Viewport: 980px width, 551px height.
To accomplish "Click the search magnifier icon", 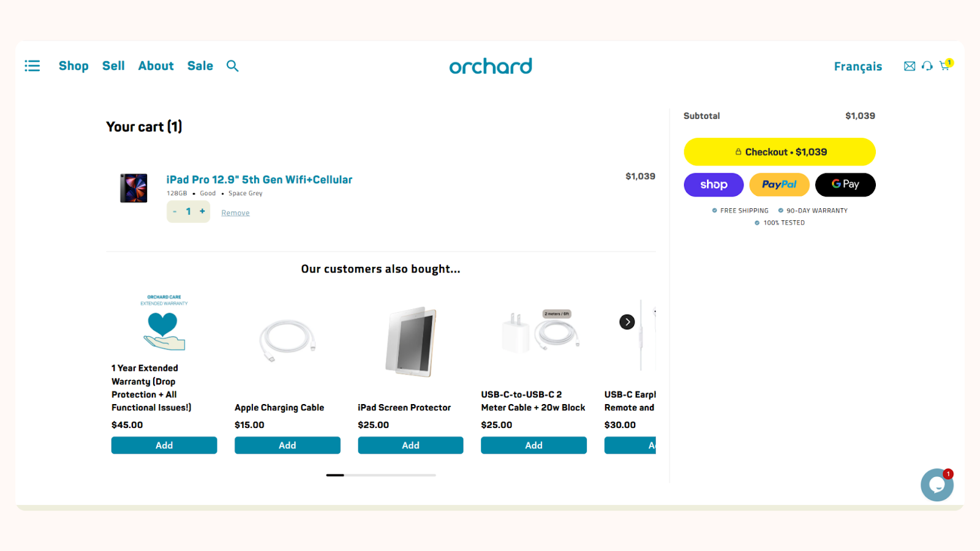I will [232, 66].
